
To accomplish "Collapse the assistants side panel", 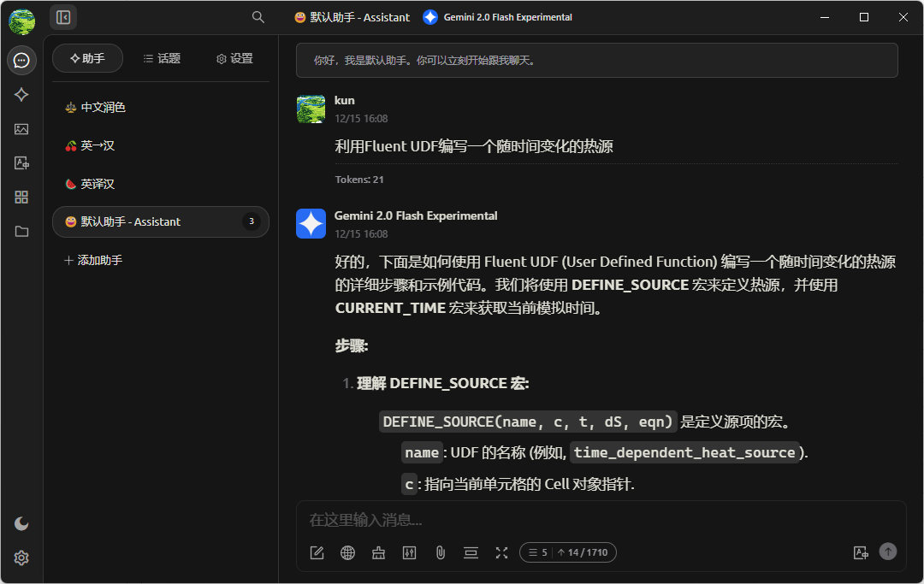I will pos(63,18).
